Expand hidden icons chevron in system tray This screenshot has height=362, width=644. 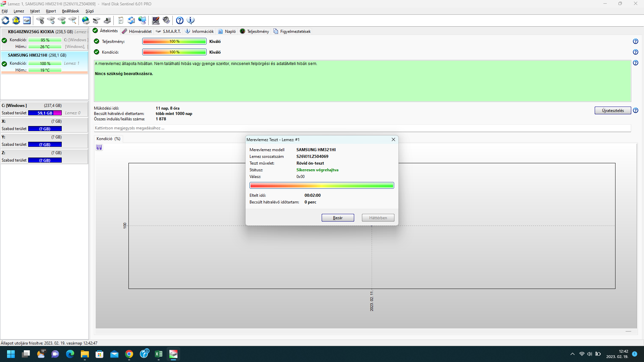coord(572,354)
